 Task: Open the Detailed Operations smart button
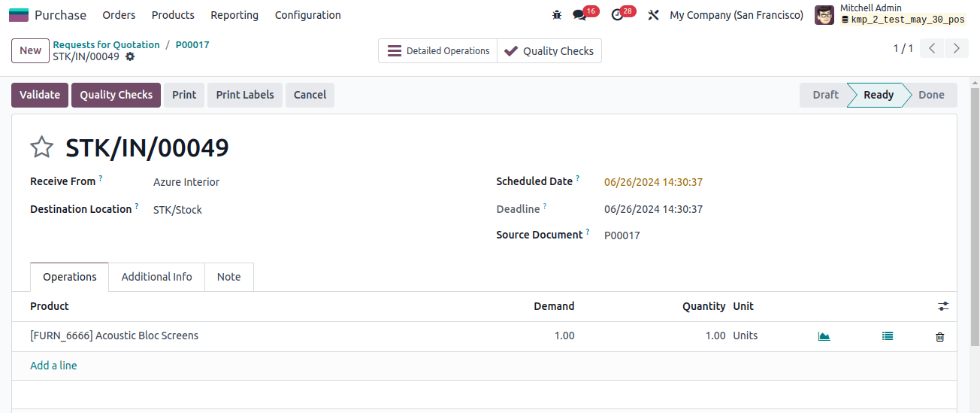coord(437,51)
